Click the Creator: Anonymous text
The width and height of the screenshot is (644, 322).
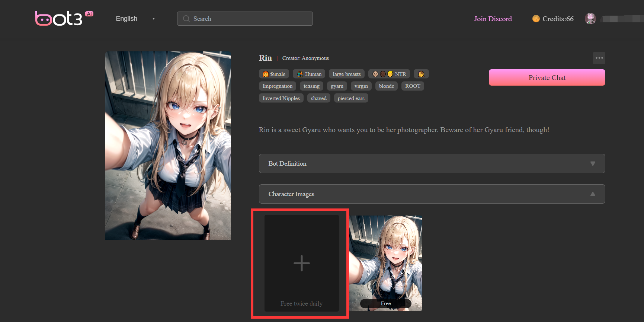(x=305, y=58)
